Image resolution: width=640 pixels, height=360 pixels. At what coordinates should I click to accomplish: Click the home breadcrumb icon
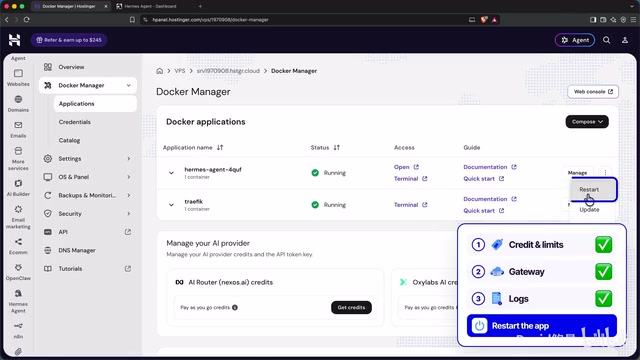[160, 71]
